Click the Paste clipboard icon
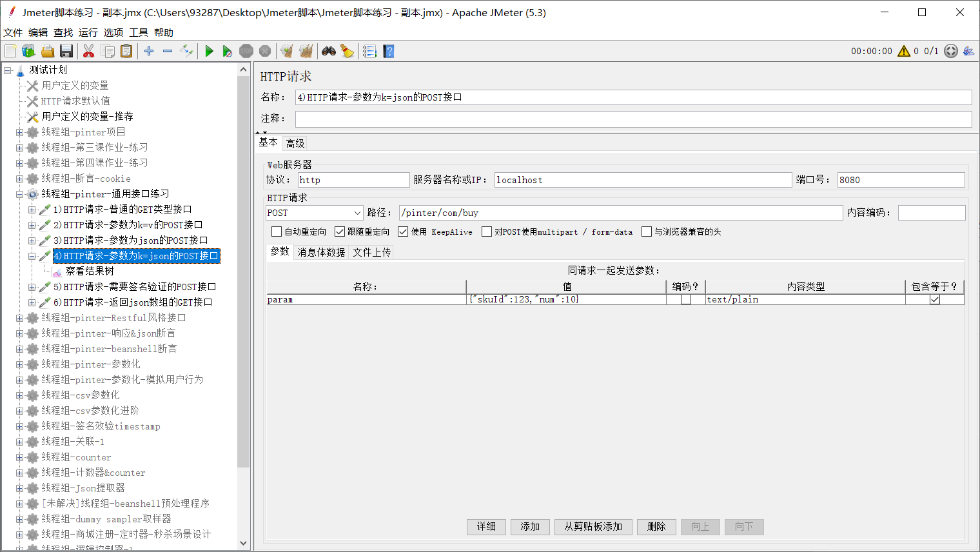The width and height of the screenshot is (980, 552). (x=127, y=51)
